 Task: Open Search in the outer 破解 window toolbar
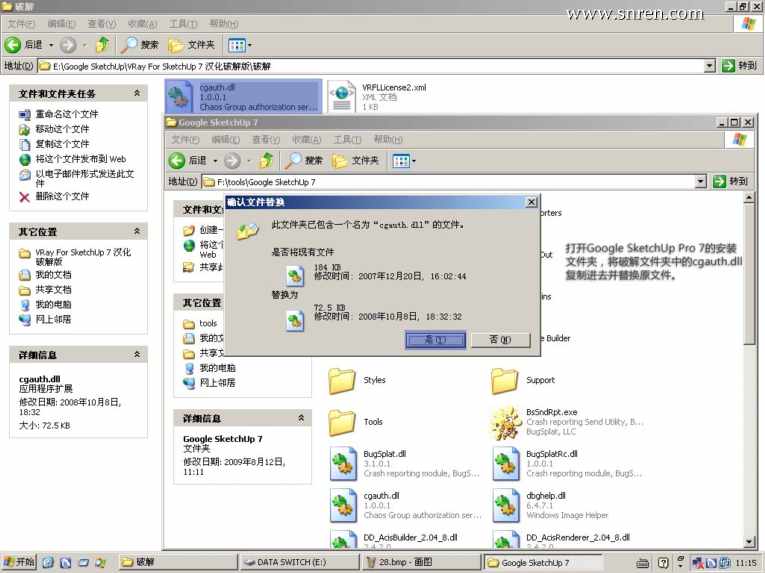pyautogui.click(x=140, y=45)
